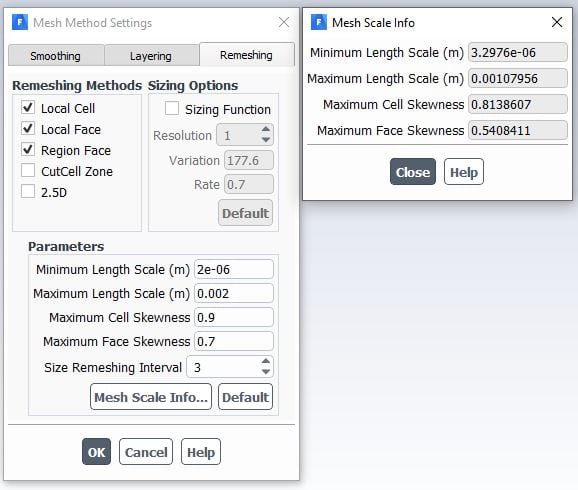This screenshot has height=490, width=578.
Task: Tick the Sizing Function checkbox
Action: [x=172, y=109]
